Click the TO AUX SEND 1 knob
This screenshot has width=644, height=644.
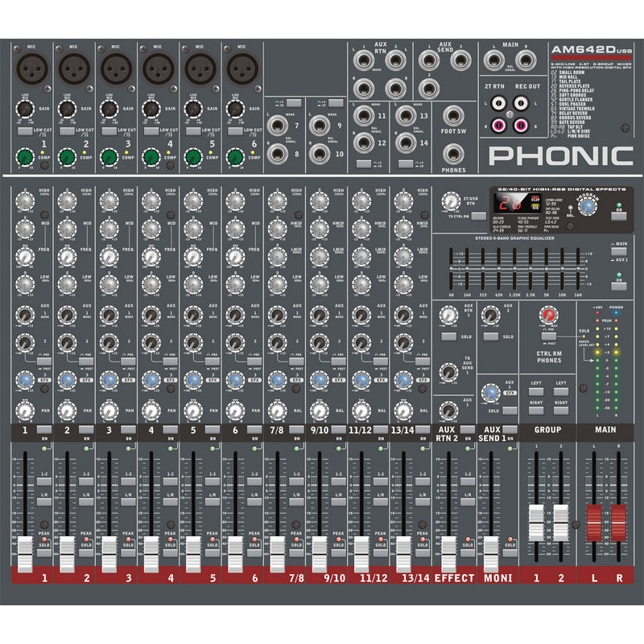tap(448, 372)
